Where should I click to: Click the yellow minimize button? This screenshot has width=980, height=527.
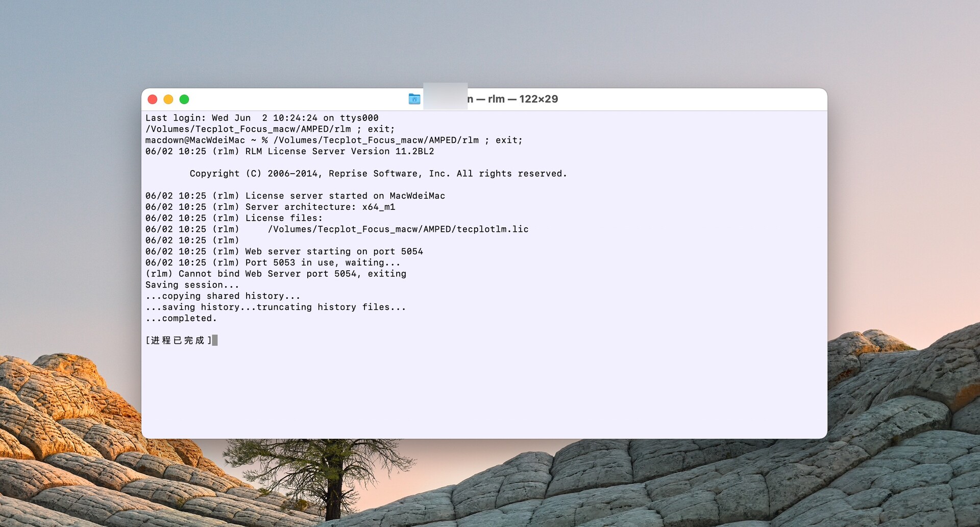click(x=168, y=99)
